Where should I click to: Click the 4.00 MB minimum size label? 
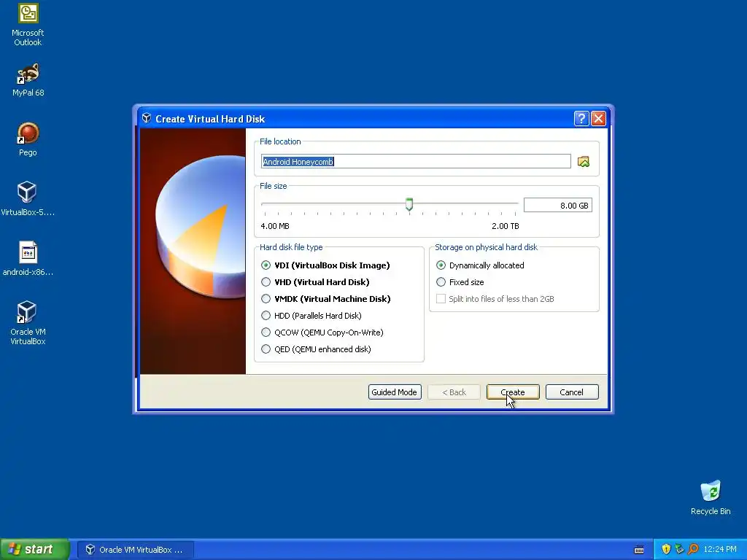[275, 226]
